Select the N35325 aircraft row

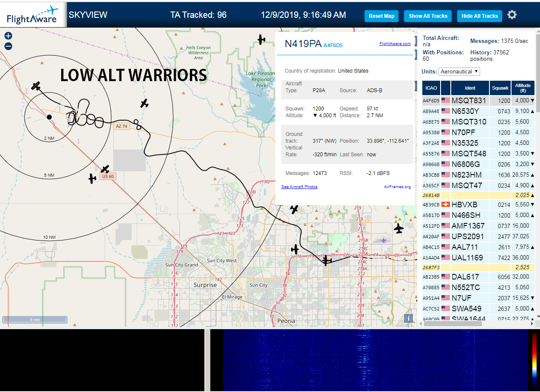point(478,143)
